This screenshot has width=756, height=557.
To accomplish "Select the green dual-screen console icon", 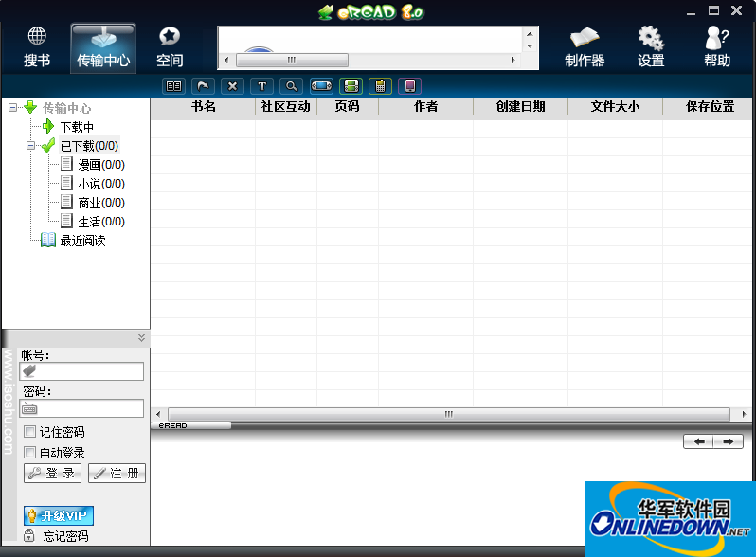I will (x=351, y=85).
